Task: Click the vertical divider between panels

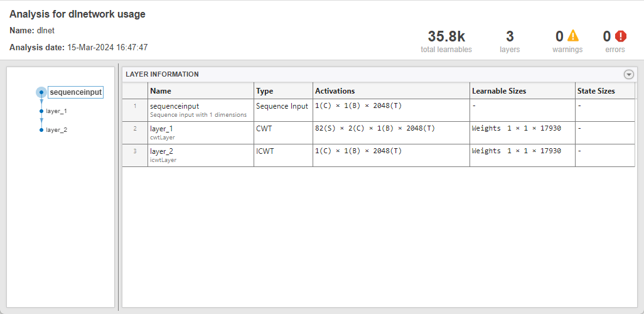Action: [x=119, y=187]
